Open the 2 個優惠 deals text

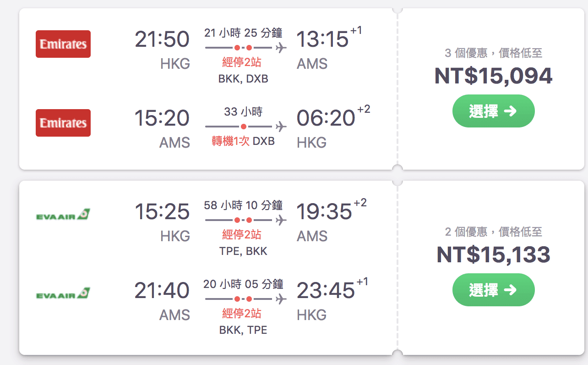pyautogui.click(x=493, y=232)
